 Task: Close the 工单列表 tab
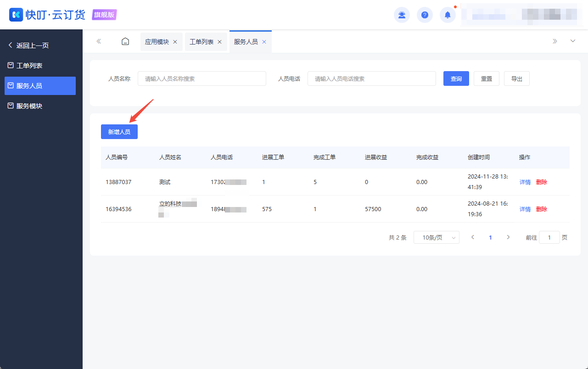coord(219,42)
